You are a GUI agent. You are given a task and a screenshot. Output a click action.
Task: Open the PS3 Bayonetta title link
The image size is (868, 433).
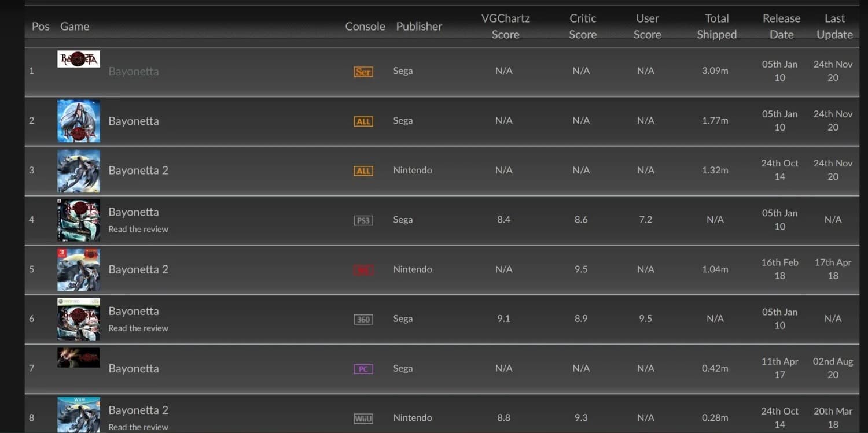coord(134,212)
